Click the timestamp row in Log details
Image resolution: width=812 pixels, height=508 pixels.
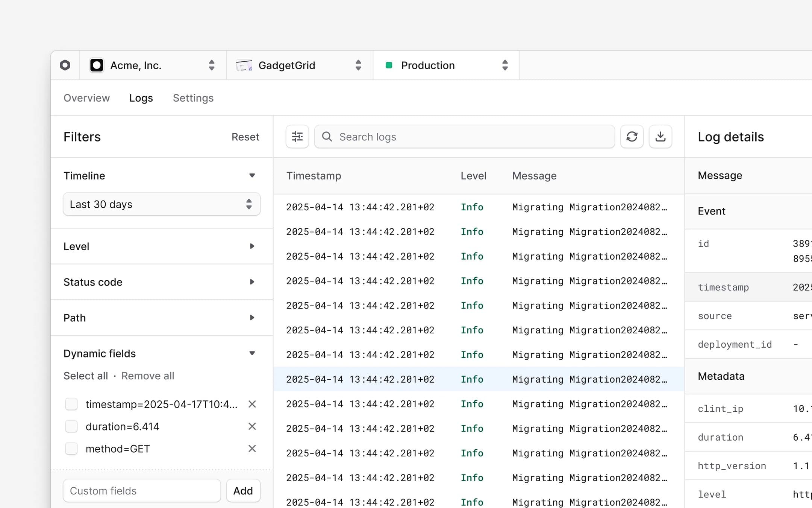748,287
